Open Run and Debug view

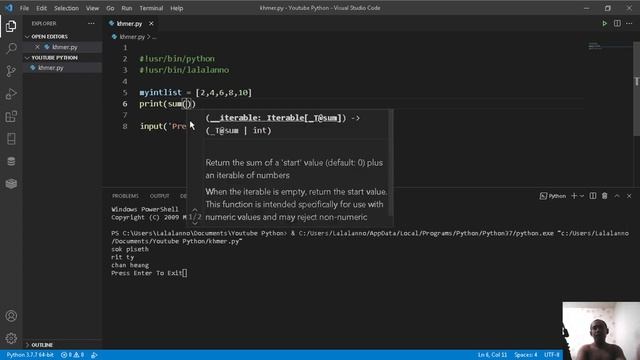click(11, 94)
